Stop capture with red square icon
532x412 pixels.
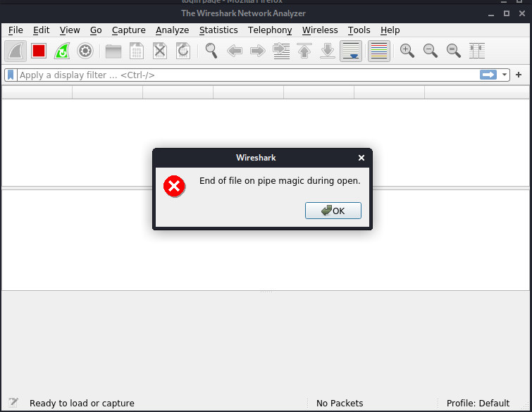point(39,51)
